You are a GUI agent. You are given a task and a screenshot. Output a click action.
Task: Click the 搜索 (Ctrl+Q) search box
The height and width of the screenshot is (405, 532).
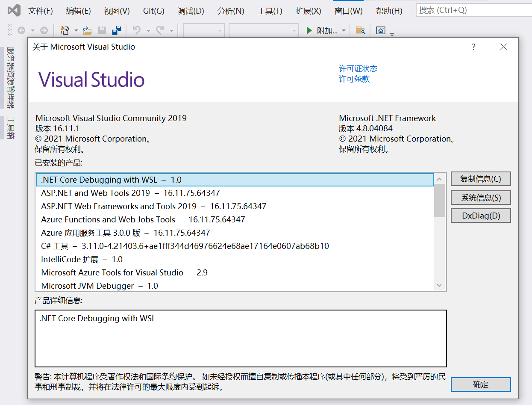[x=474, y=10]
